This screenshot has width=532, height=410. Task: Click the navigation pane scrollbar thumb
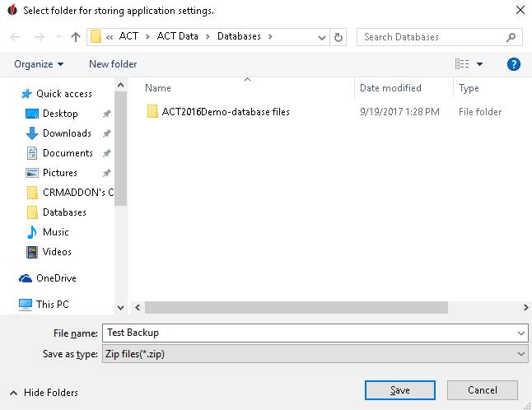tap(120, 148)
